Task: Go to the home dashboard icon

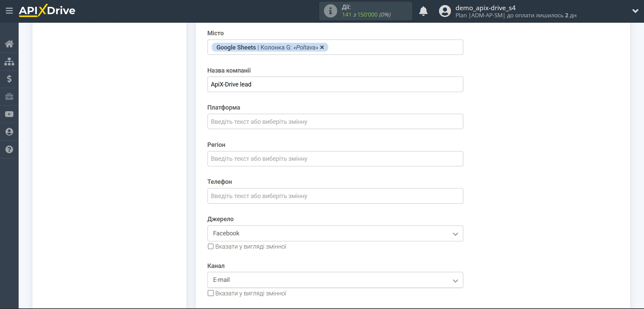Action: click(9, 44)
